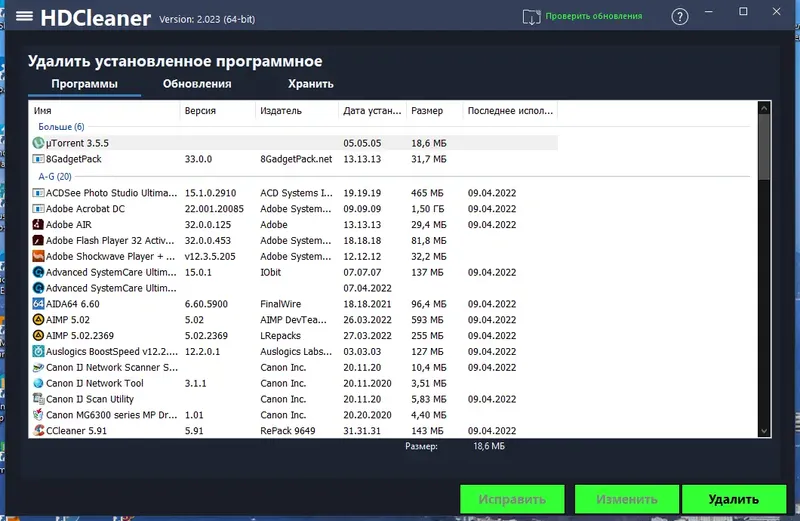Select Auslogics BoostSpeed v12.2 entry
This screenshot has width=800, height=521.
[112, 351]
